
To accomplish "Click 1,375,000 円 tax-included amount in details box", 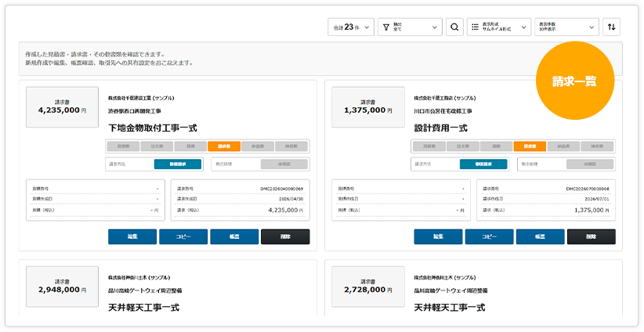I will 592,210.
